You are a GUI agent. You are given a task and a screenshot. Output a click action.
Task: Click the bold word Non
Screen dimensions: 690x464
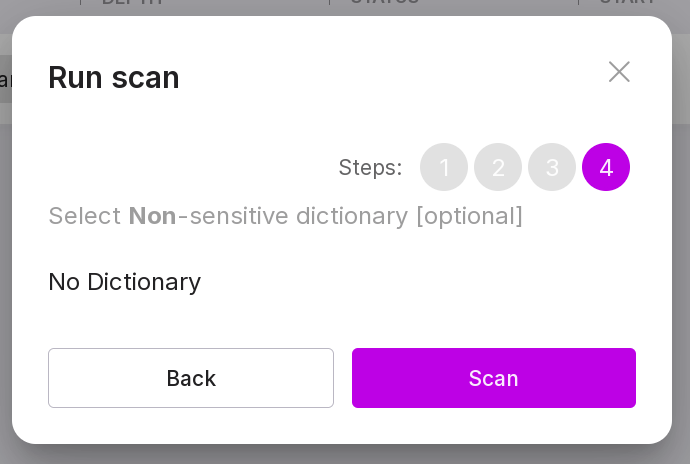pos(152,216)
